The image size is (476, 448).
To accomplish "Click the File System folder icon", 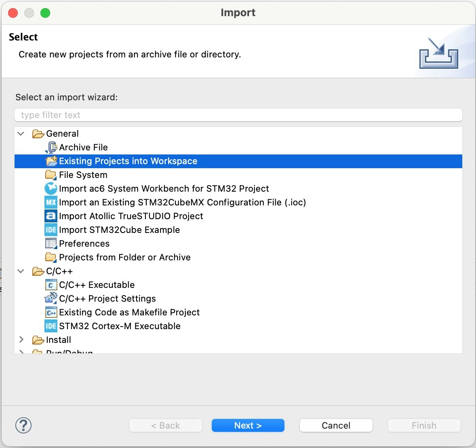I will click(51, 175).
